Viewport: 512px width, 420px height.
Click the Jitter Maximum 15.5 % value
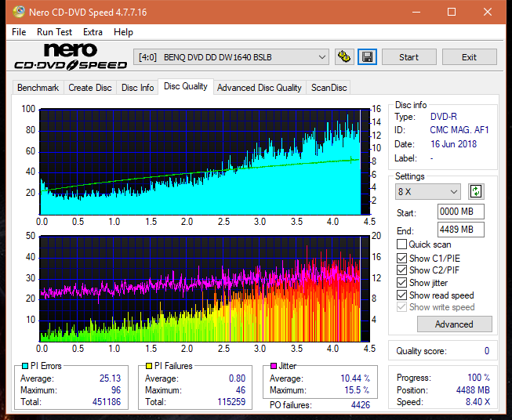[x=357, y=390]
